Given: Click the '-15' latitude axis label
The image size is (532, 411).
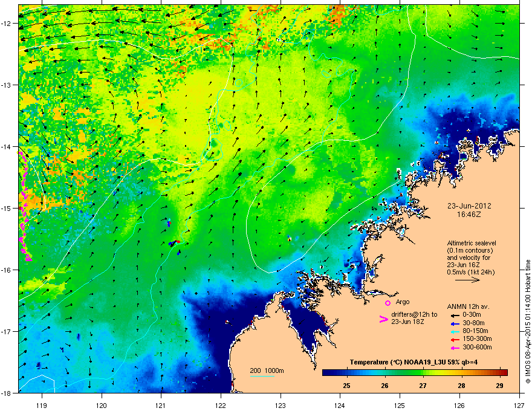Looking at the screenshot, I should (6, 208).
